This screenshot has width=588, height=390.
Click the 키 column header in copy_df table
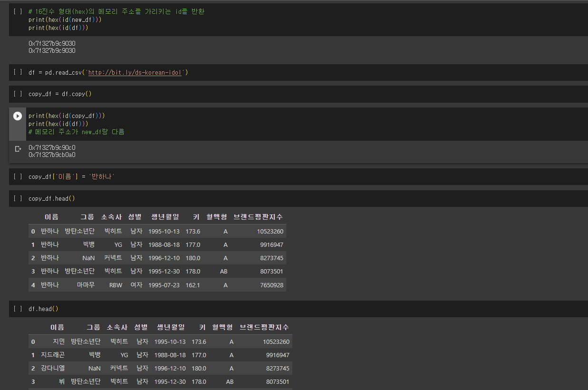click(x=197, y=217)
